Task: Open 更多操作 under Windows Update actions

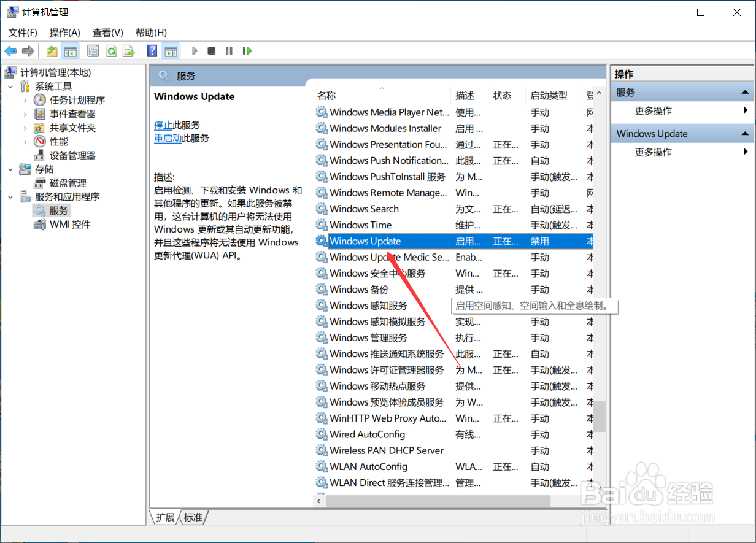Action: point(653,152)
